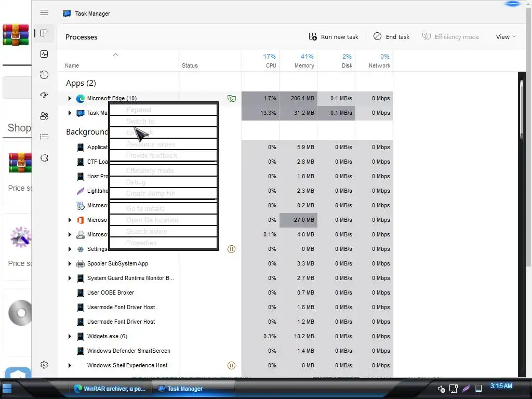This screenshot has height=399, width=532.
Task: Click the Windows Defender SmartScreen process icon
Action: [81, 351]
